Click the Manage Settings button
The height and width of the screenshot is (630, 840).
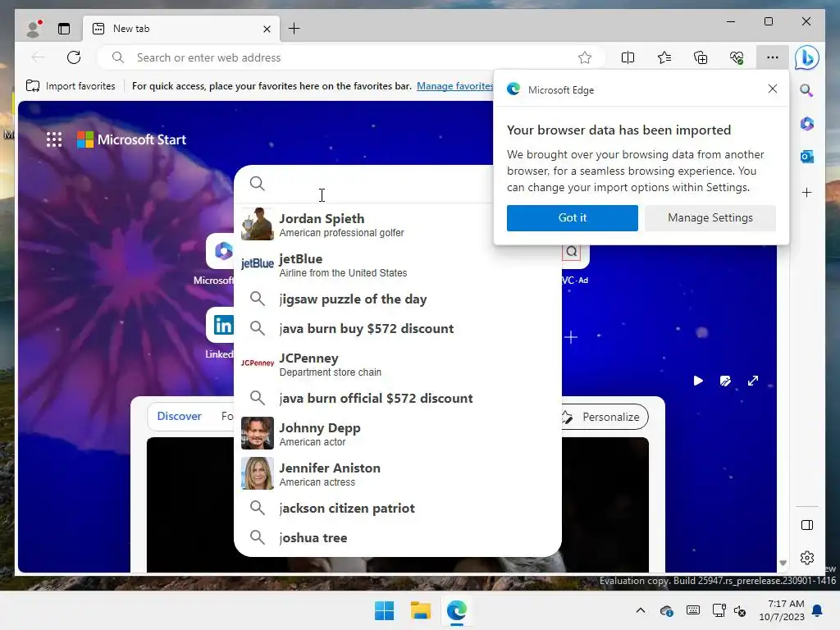point(710,218)
